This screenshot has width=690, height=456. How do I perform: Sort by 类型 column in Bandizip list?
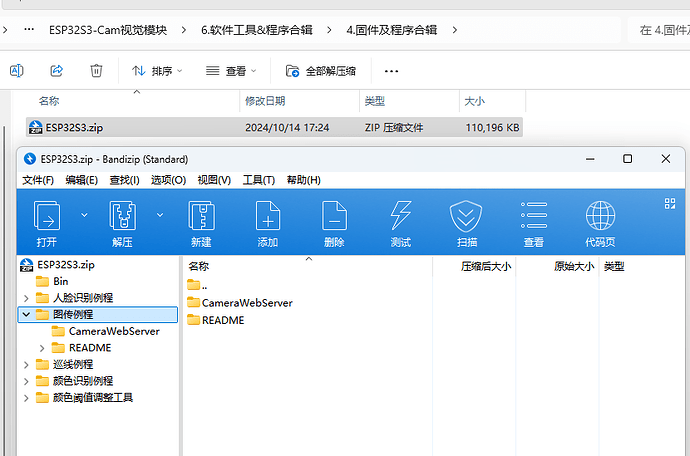click(x=614, y=266)
